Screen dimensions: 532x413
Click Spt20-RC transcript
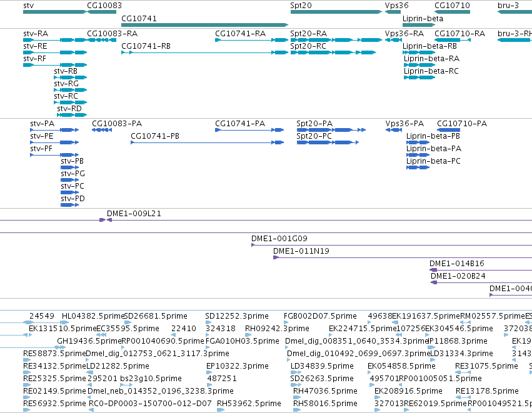(333, 52)
